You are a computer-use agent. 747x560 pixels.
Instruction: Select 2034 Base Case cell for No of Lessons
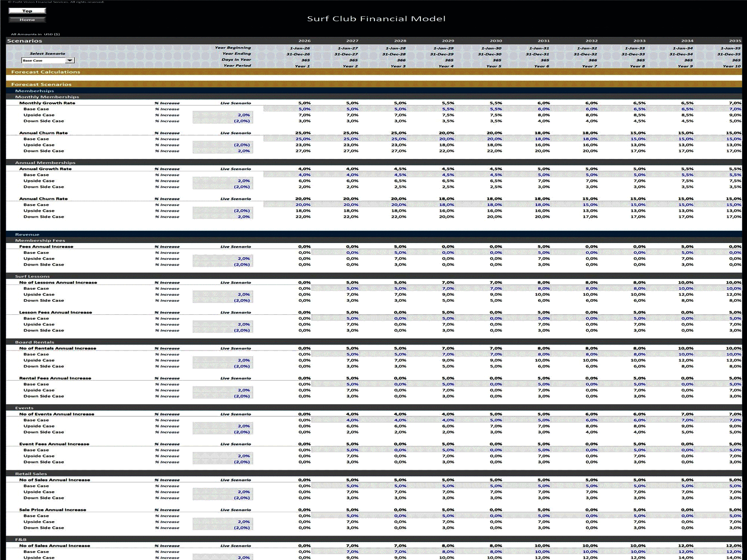point(670,289)
